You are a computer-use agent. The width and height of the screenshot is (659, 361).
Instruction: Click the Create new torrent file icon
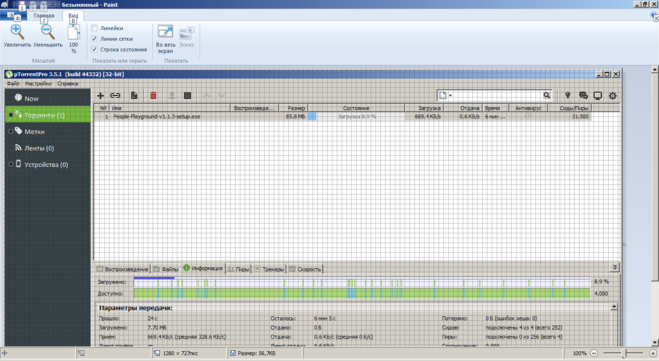134,96
